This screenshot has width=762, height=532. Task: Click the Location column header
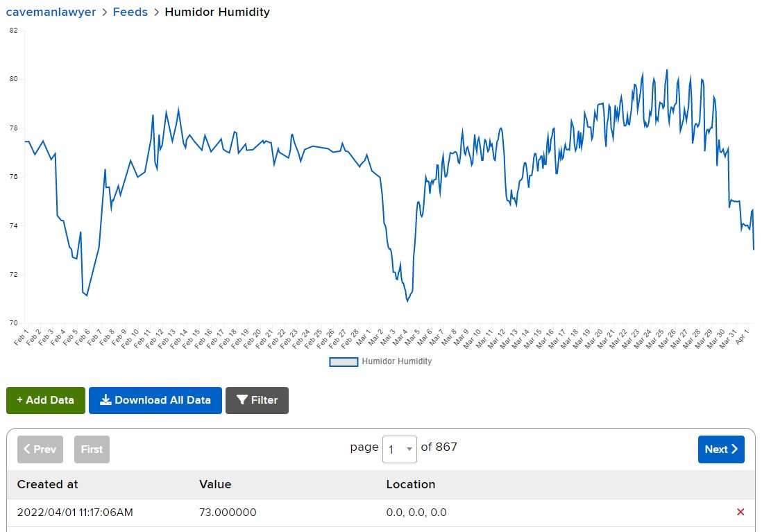click(411, 484)
